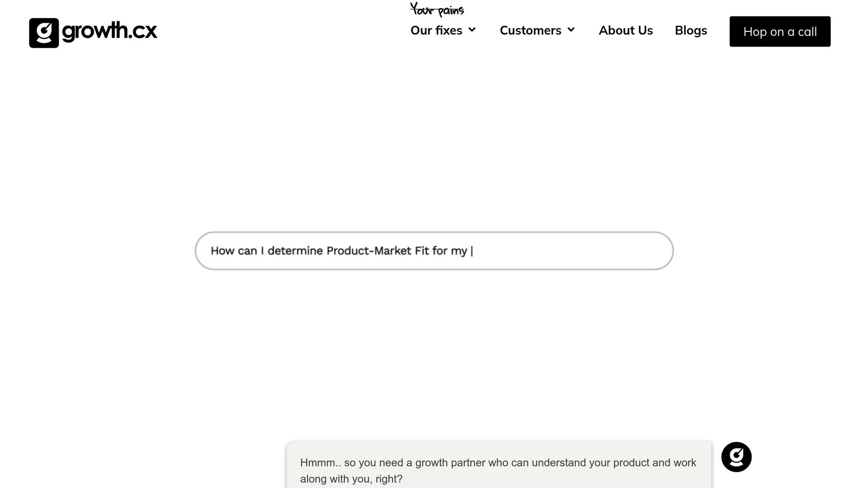The image size is (868, 488).
Task: Open the Customers menu label
Action: point(530,30)
